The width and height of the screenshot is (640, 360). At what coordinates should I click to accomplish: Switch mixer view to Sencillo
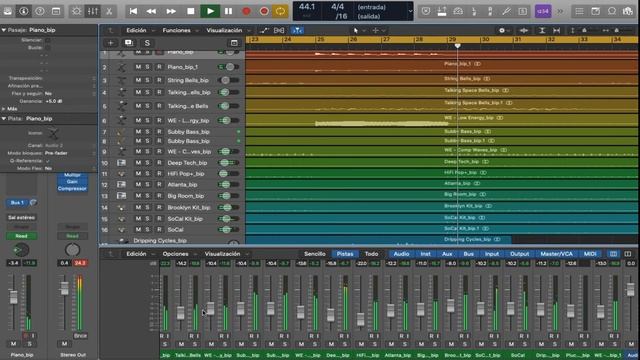(x=315, y=254)
